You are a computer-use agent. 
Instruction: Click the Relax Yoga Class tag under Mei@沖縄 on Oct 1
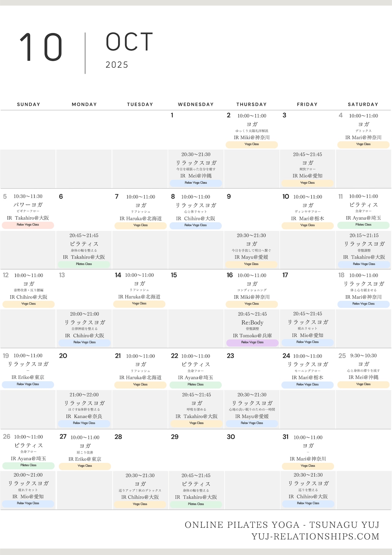point(196,183)
